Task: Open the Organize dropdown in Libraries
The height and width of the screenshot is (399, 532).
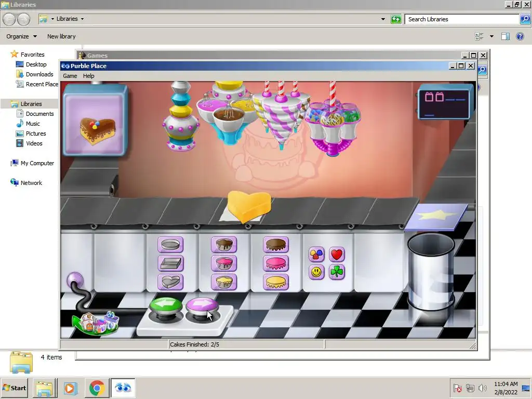Action: click(21, 36)
